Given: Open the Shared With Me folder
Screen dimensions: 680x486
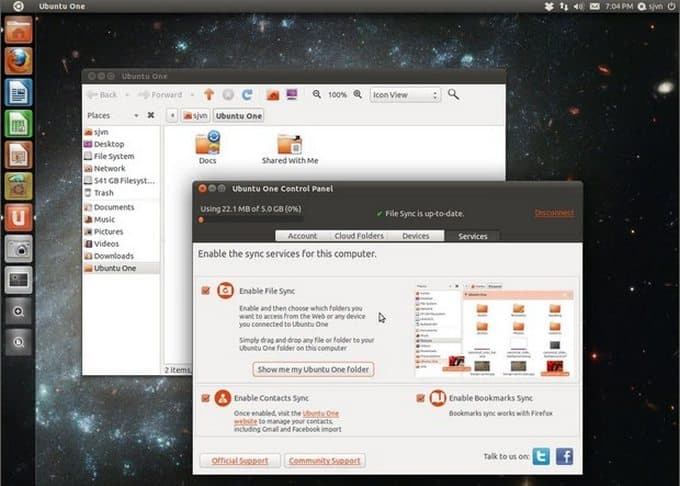Looking at the screenshot, I should (x=290, y=149).
